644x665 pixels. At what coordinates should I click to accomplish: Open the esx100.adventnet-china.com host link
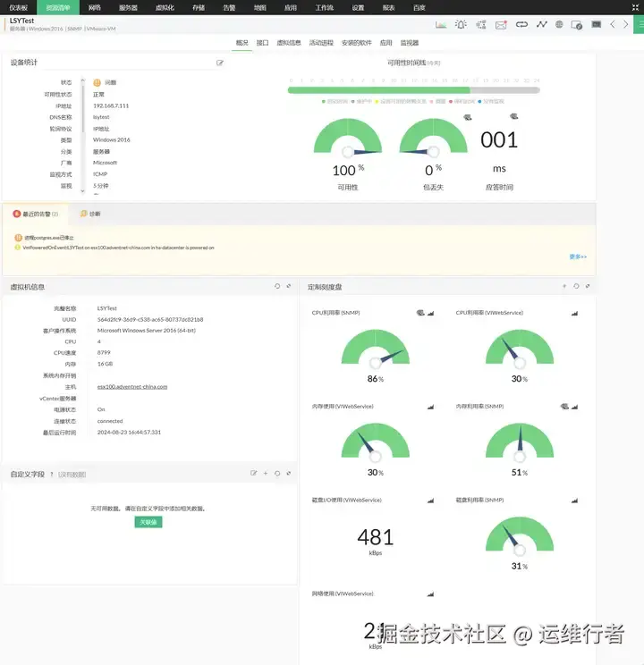(132, 387)
